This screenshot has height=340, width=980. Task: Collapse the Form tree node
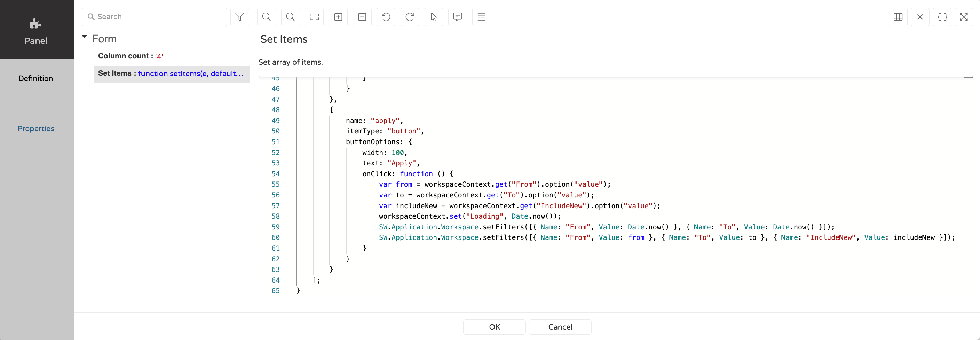pyautogui.click(x=85, y=37)
